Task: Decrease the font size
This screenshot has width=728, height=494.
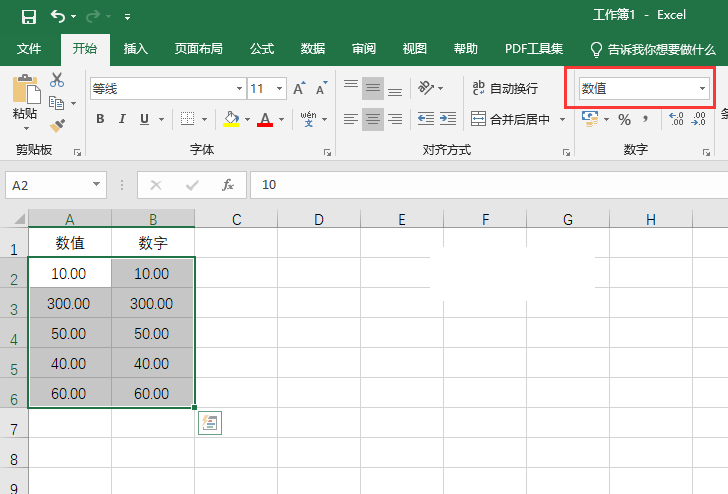Action: pyautogui.click(x=322, y=88)
